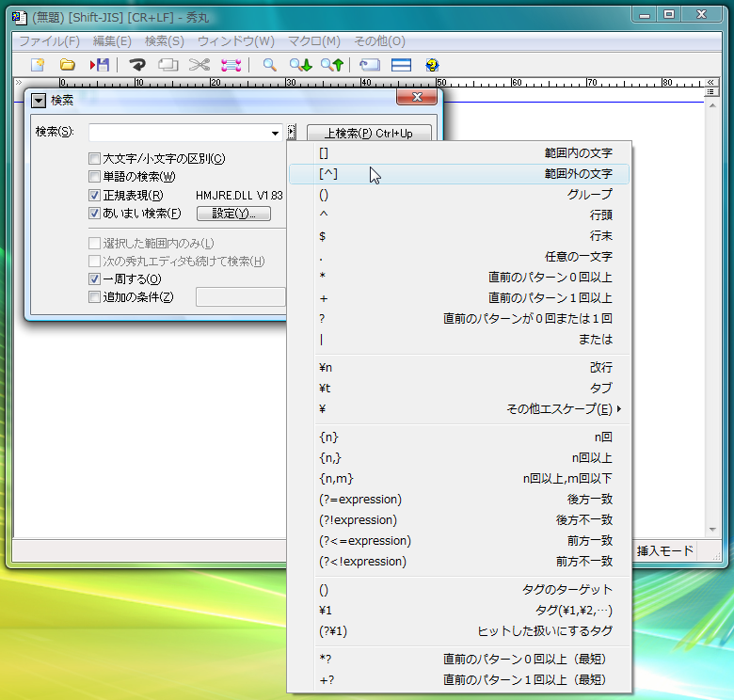734x700 pixels.
Task: Click the Cut scissors toolbar icon
Action: pyautogui.click(x=199, y=65)
